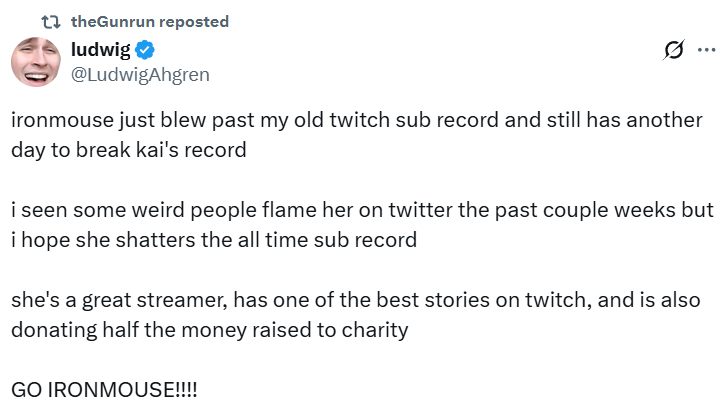The image size is (721, 412).
Task: Click the Grok slashed-circle icon
Action: [x=673, y=51]
